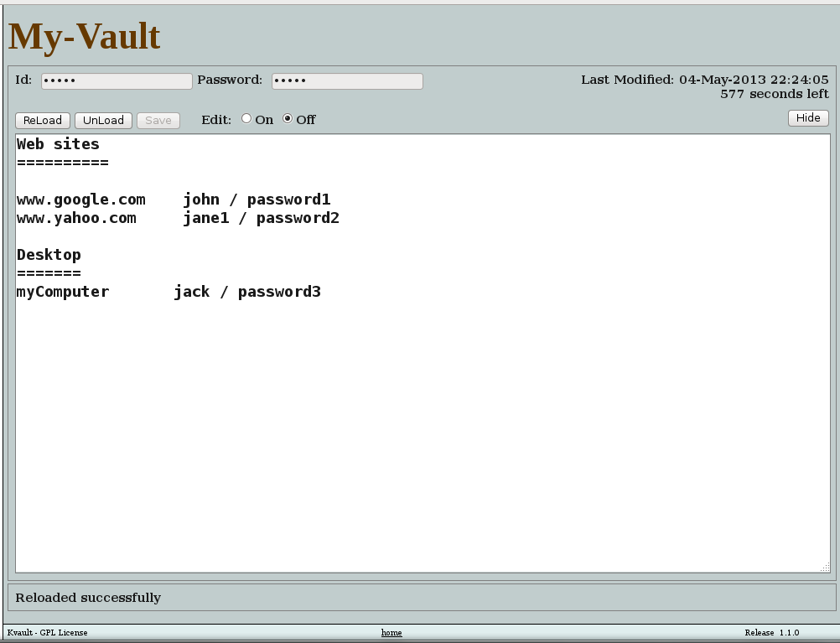Click the My-Vault page title
Viewport: 840px width, 643px height.
(82, 36)
